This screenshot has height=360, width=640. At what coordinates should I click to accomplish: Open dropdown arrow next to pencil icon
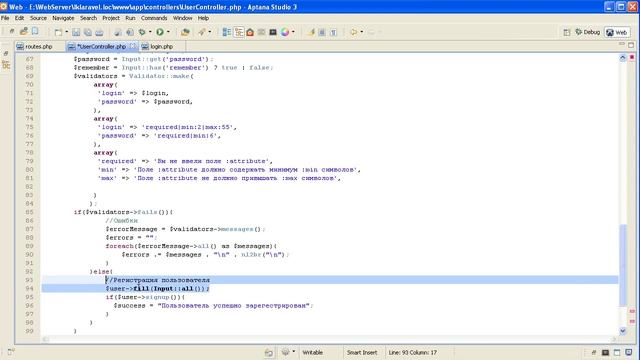tap(210, 32)
